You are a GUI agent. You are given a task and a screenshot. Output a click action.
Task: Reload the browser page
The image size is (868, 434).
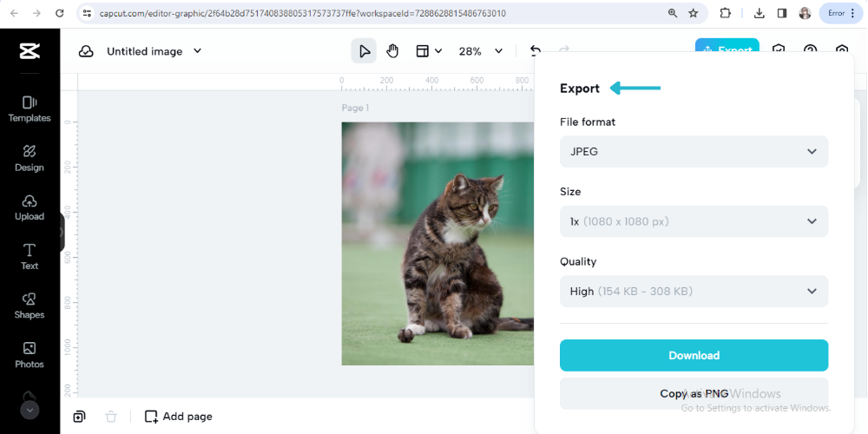[x=60, y=13]
